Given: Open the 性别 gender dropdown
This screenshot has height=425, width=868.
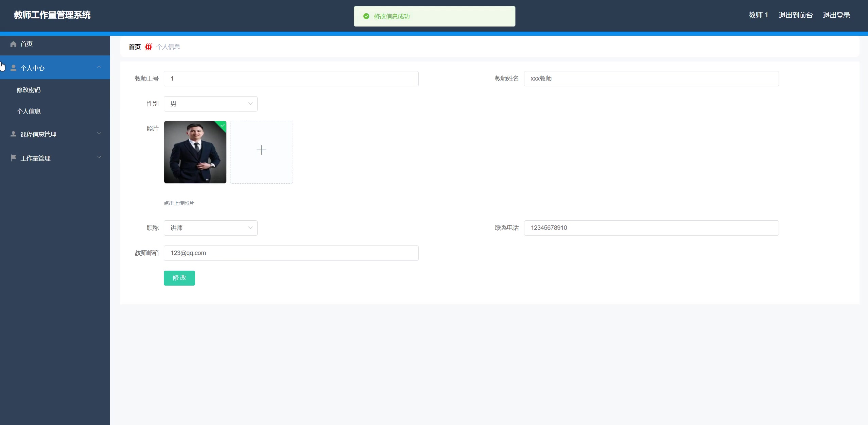Looking at the screenshot, I should point(210,104).
